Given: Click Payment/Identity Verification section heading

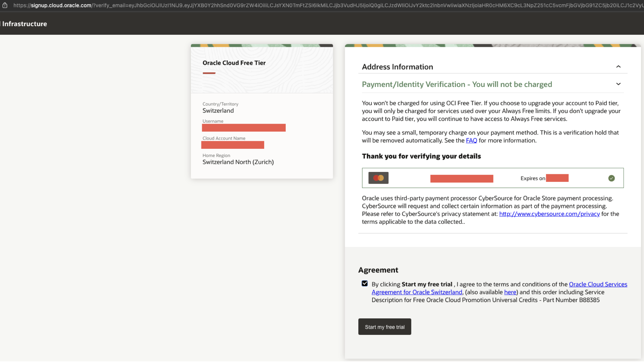Looking at the screenshot, I should tap(457, 84).
